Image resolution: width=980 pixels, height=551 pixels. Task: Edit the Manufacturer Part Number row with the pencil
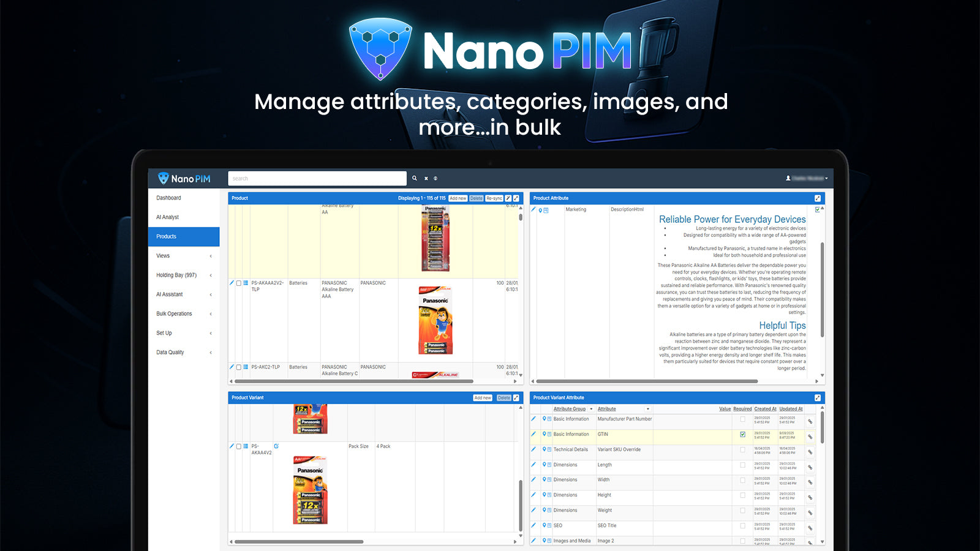pyautogui.click(x=533, y=419)
